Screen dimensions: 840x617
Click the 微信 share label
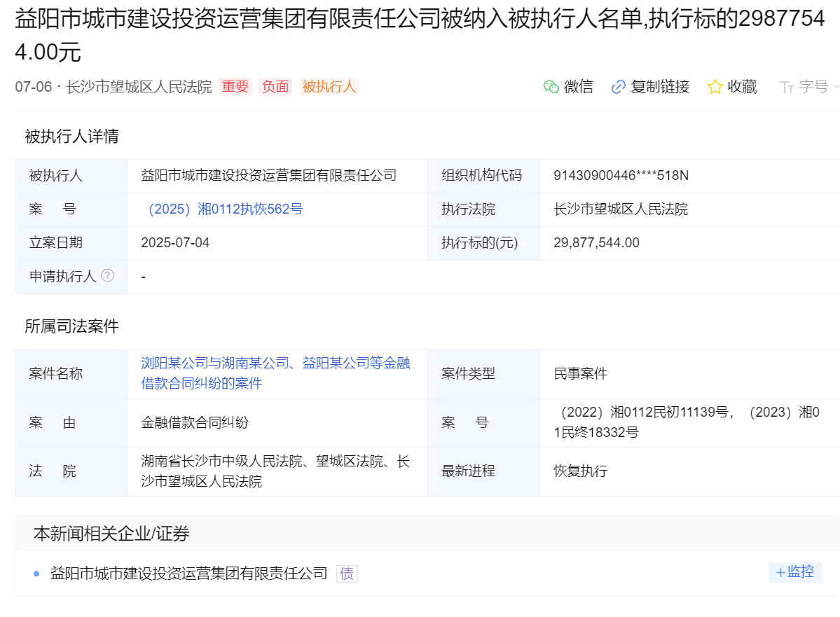[x=579, y=87]
